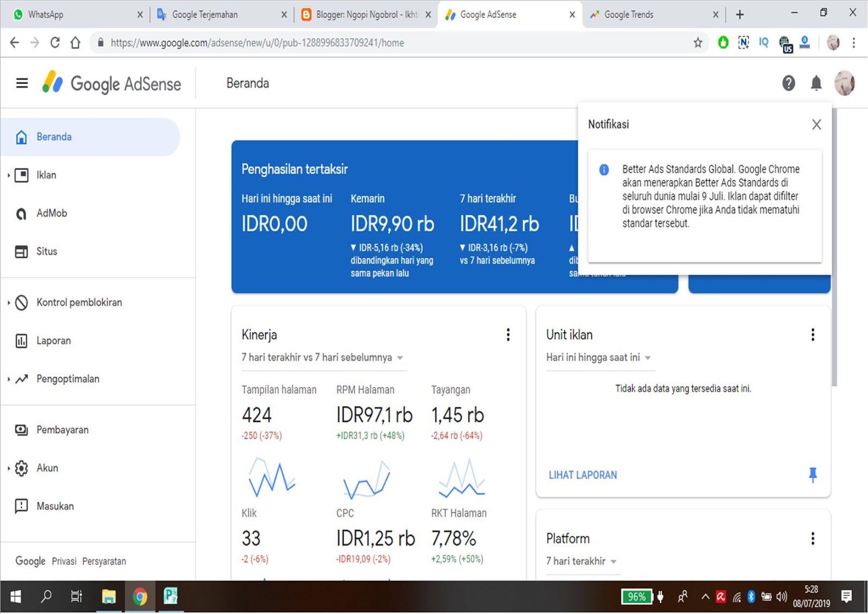
Task: Bookmark this page with the star
Action: click(x=698, y=42)
